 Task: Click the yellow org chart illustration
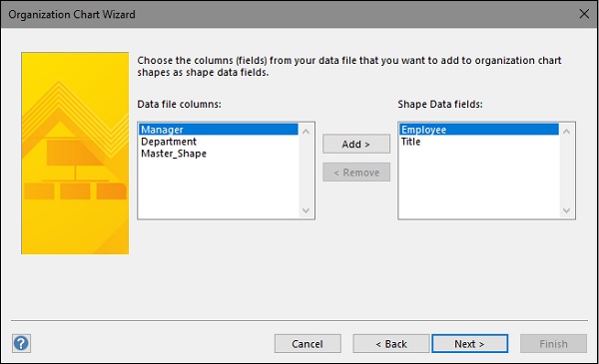click(75, 154)
